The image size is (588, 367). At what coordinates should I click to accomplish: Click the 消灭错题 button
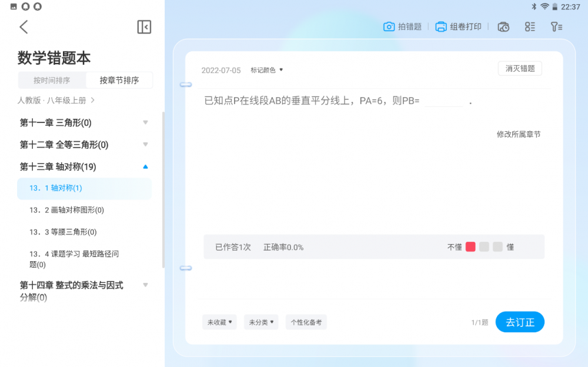[520, 68]
